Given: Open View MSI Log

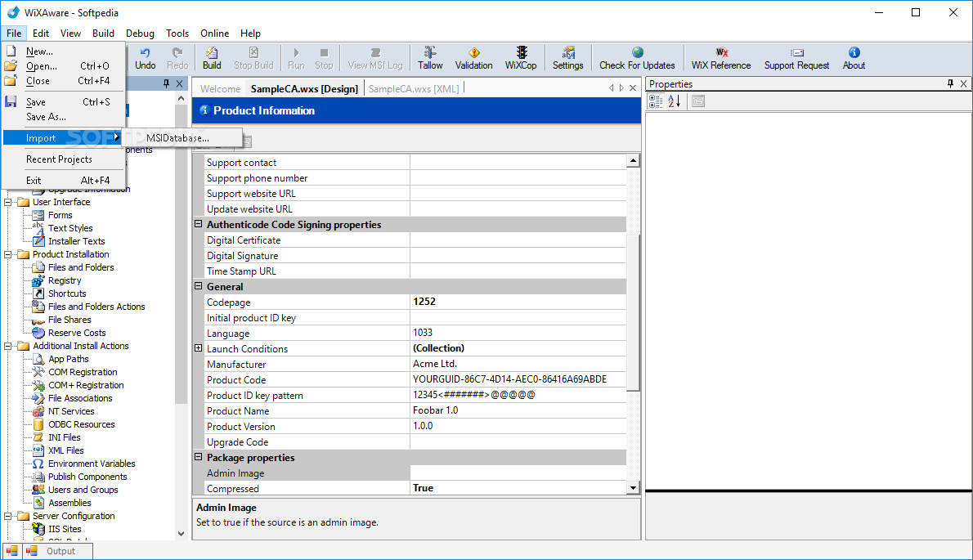Looking at the screenshot, I should click(x=374, y=58).
